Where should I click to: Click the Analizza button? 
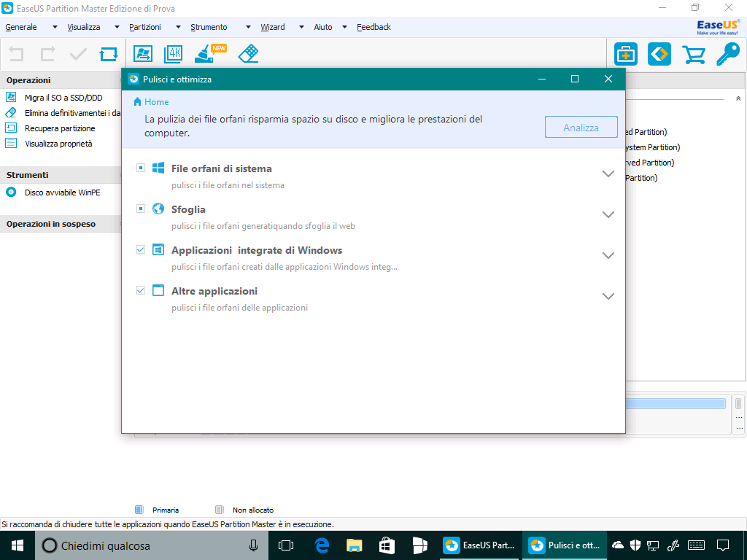581,127
